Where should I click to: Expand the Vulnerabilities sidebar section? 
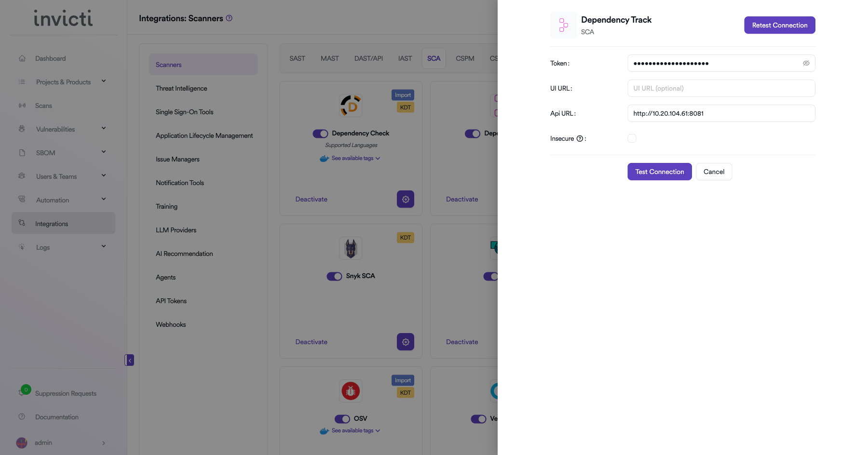(104, 129)
